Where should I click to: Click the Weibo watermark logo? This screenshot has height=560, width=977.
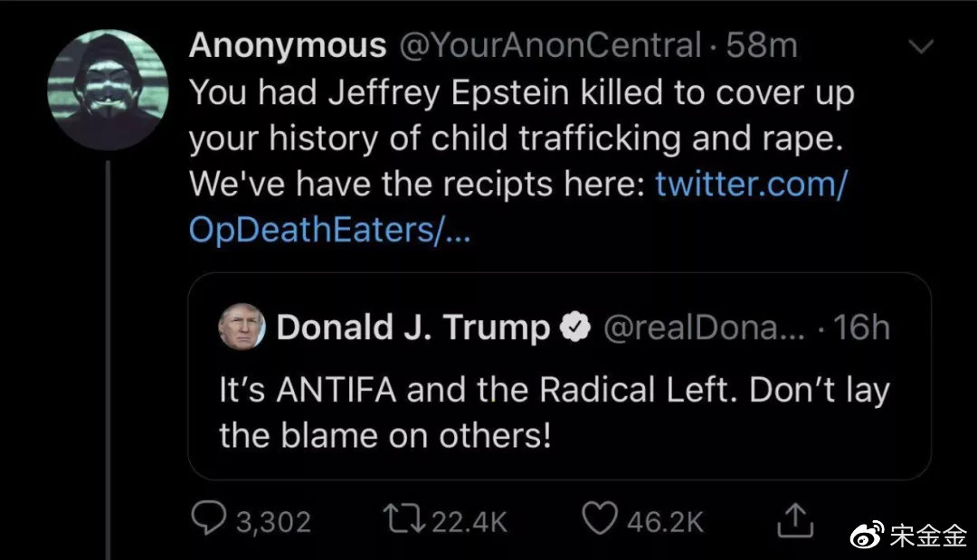(x=865, y=536)
